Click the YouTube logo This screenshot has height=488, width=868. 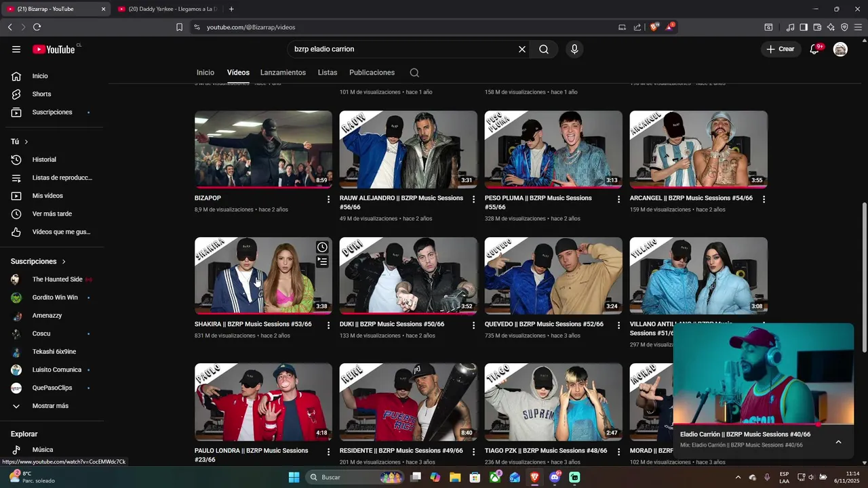tap(54, 49)
